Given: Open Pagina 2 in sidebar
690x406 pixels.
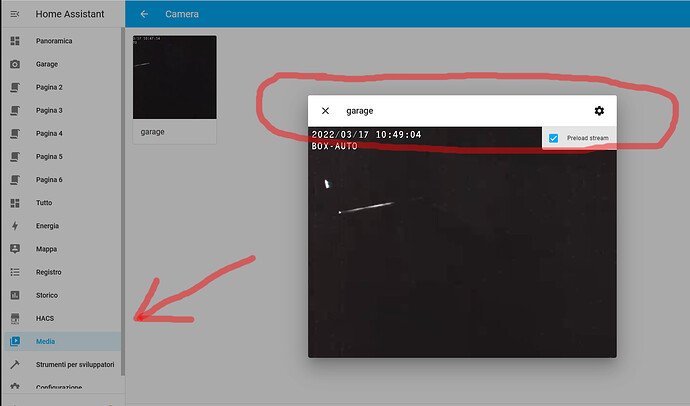Looking at the screenshot, I should click(62, 87).
